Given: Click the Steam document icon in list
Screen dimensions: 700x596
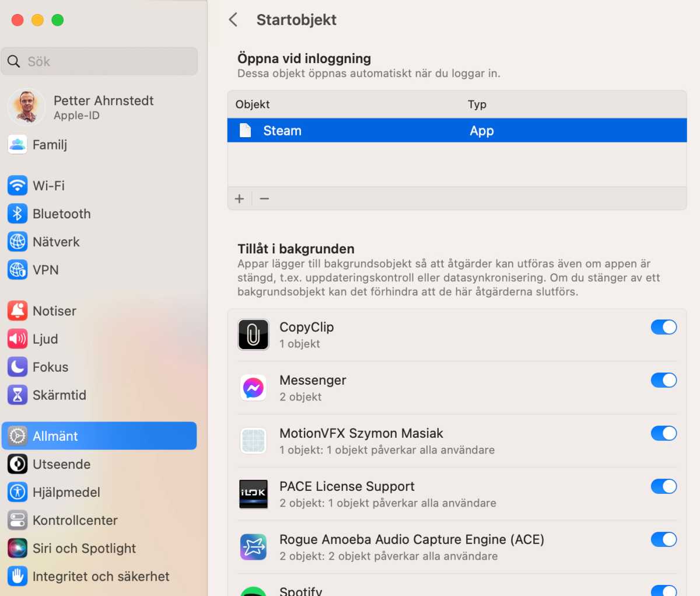Looking at the screenshot, I should coord(246,130).
